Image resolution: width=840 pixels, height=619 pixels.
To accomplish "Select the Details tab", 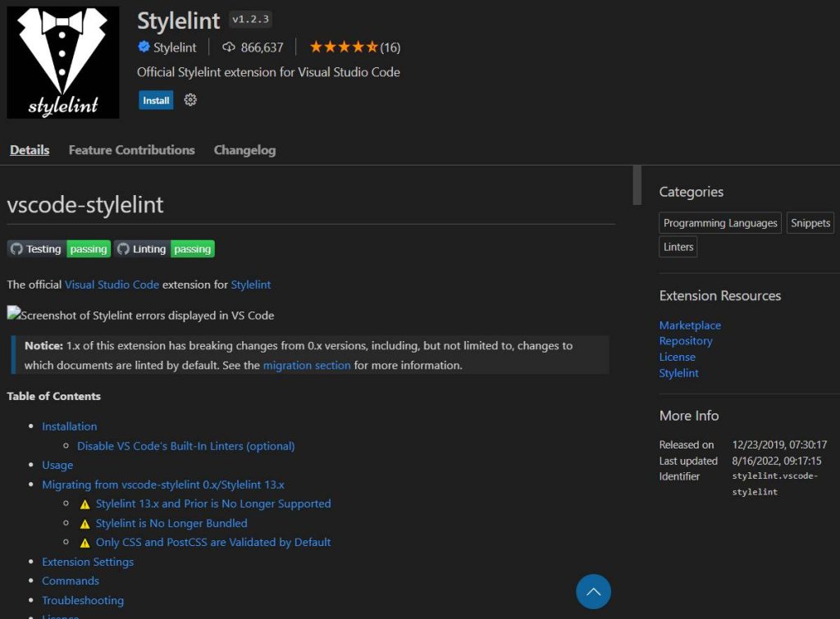I will (29, 150).
